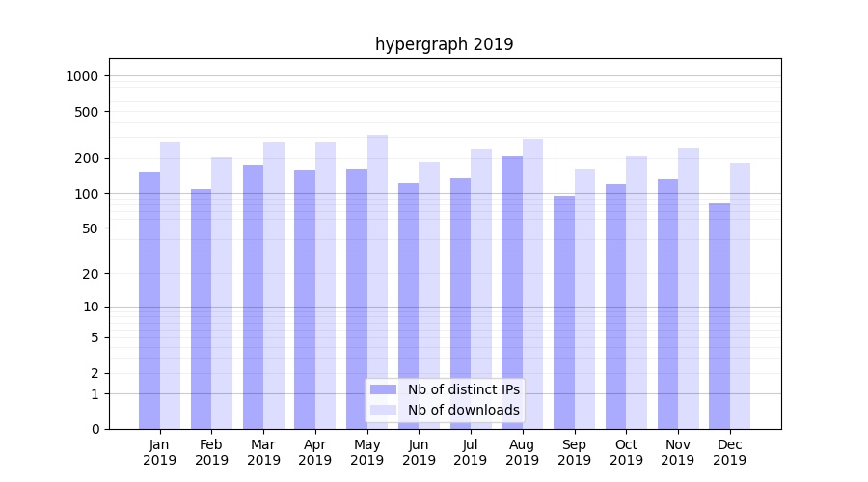
Task: Select the Nov 2019 downloads bar
Action: [x=689, y=288]
